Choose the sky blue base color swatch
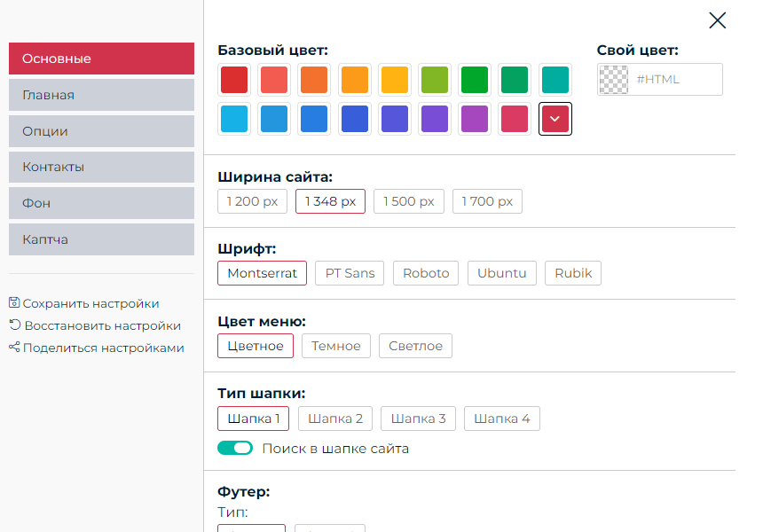Viewport: 763px width, 532px height. [234, 119]
